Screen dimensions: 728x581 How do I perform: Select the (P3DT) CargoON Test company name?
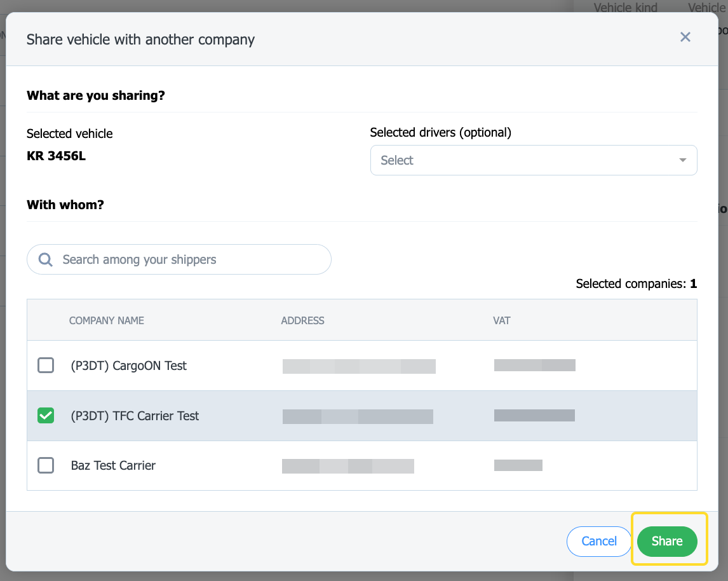point(129,366)
